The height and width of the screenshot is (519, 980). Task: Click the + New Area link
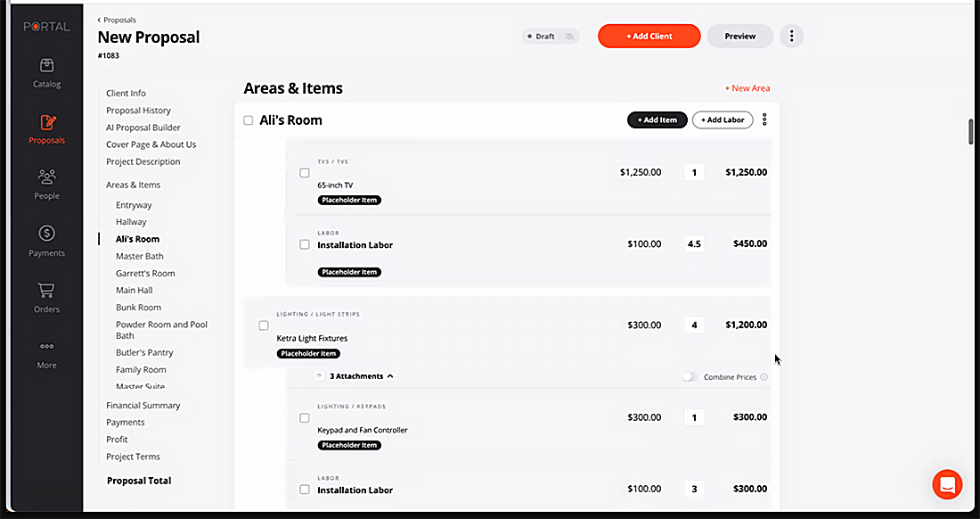click(747, 88)
